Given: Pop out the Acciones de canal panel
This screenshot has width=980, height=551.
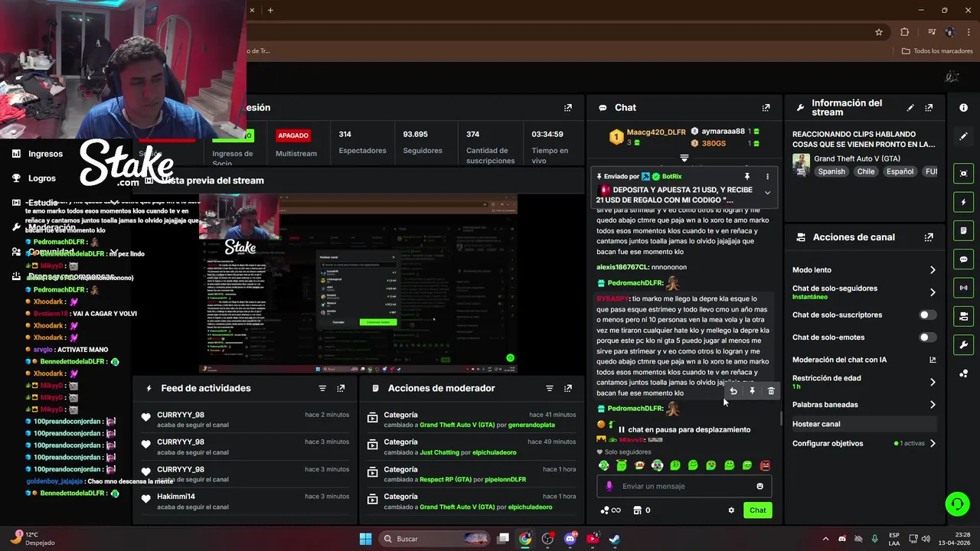Looking at the screenshot, I should pos(929,237).
